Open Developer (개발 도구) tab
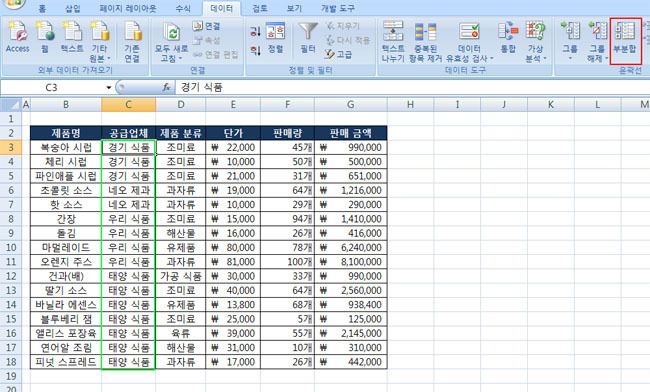This screenshot has width=650, height=392. coord(338,8)
